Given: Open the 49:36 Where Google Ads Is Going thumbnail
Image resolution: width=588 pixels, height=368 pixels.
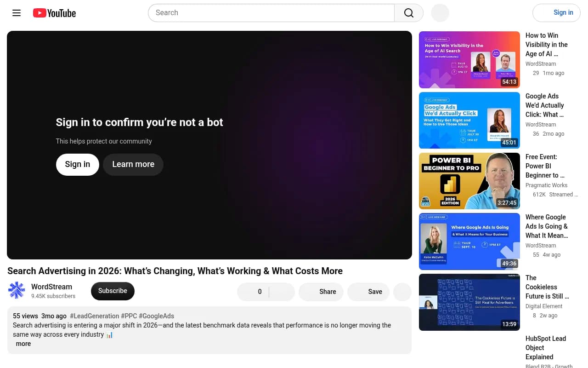Looking at the screenshot, I should pyautogui.click(x=469, y=241).
